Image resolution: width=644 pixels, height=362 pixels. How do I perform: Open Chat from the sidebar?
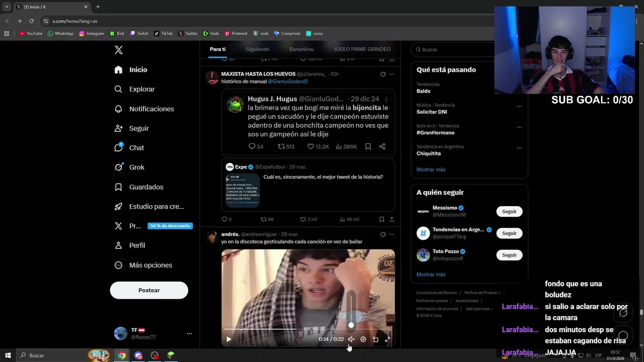click(x=129, y=148)
